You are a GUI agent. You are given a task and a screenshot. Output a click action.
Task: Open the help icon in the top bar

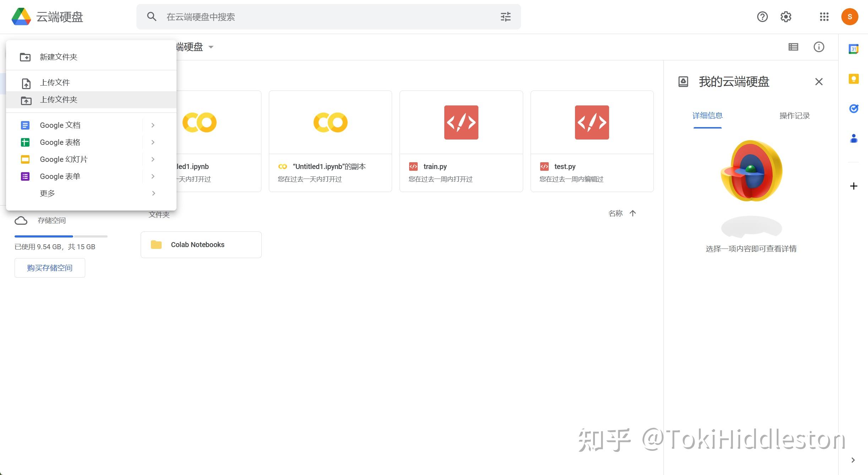click(x=762, y=17)
